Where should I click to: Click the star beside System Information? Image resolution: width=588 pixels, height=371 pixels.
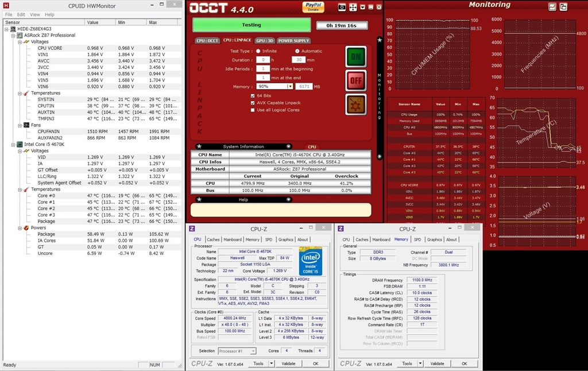(199, 146)
